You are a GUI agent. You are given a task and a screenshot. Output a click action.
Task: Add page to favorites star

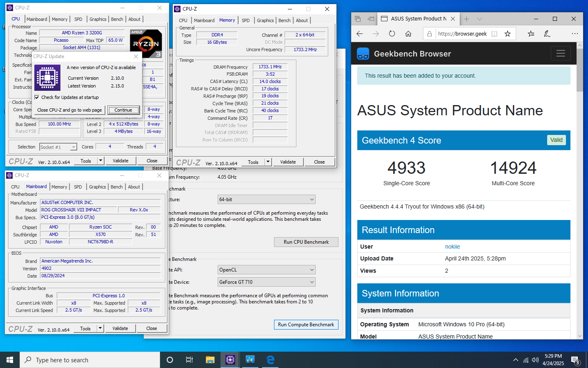[x=508, y=34]
